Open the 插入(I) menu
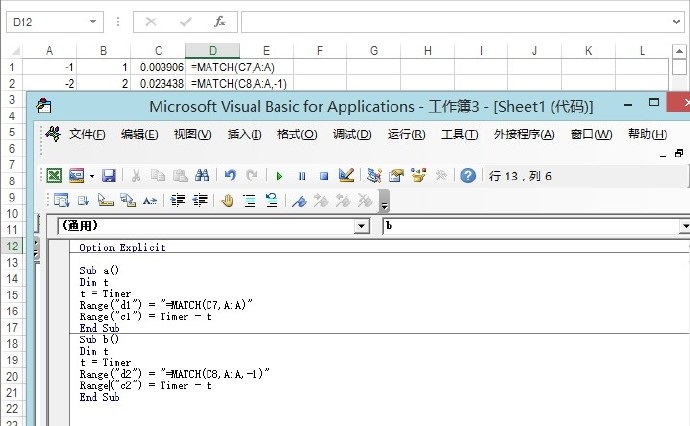690x426 pixels. pyautogui.click(x=244, y=134)
